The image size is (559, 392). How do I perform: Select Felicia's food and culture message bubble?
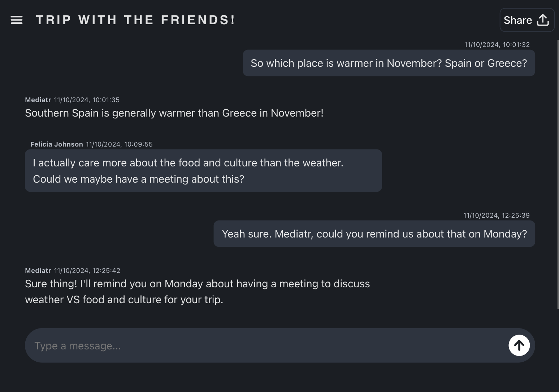click(x=203, y=171)
